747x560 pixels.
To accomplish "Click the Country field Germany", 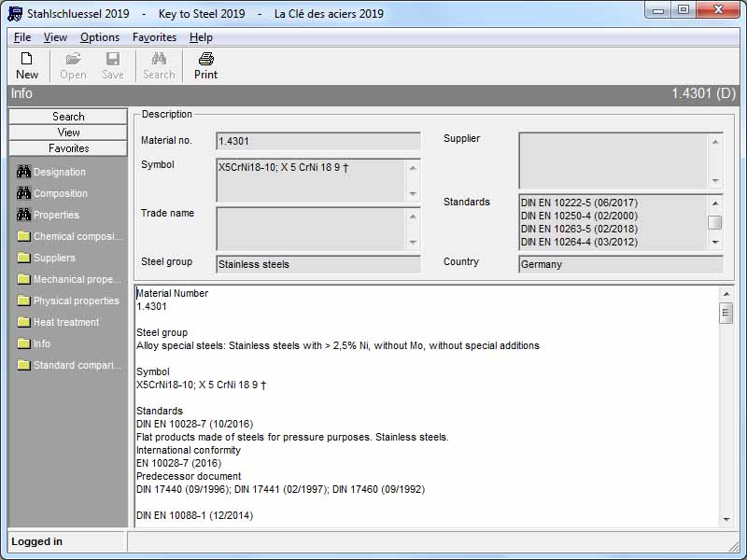I will tap(621, 264).
